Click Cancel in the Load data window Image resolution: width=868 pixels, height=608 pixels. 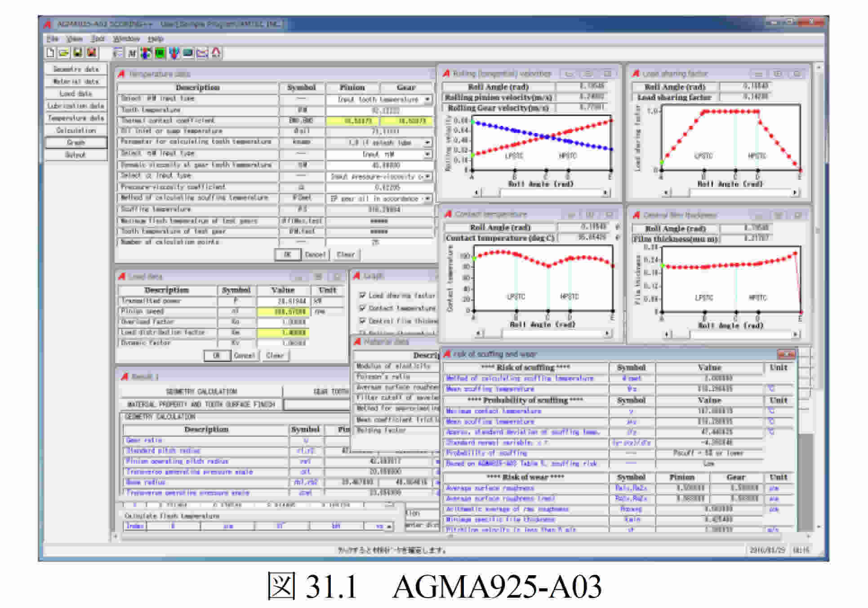[x=245, y=355]
